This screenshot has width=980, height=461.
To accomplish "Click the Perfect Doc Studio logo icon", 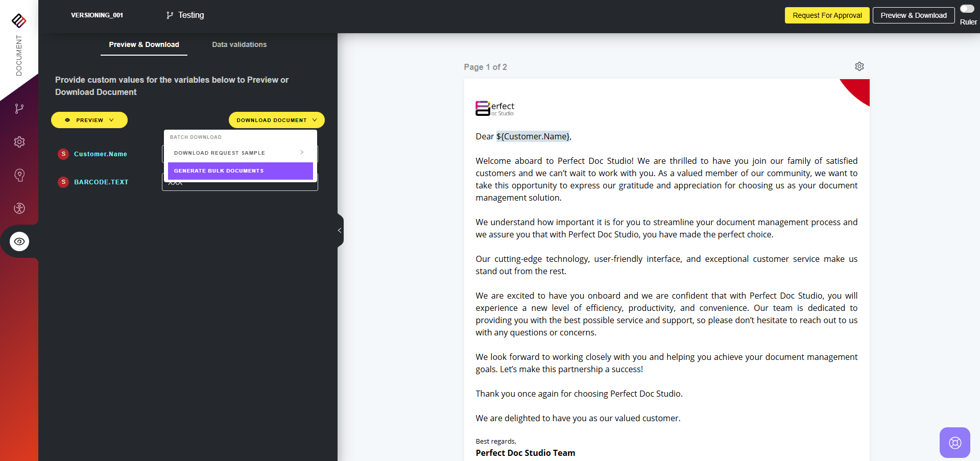I will pyautogui.click(x=19, y=20).
